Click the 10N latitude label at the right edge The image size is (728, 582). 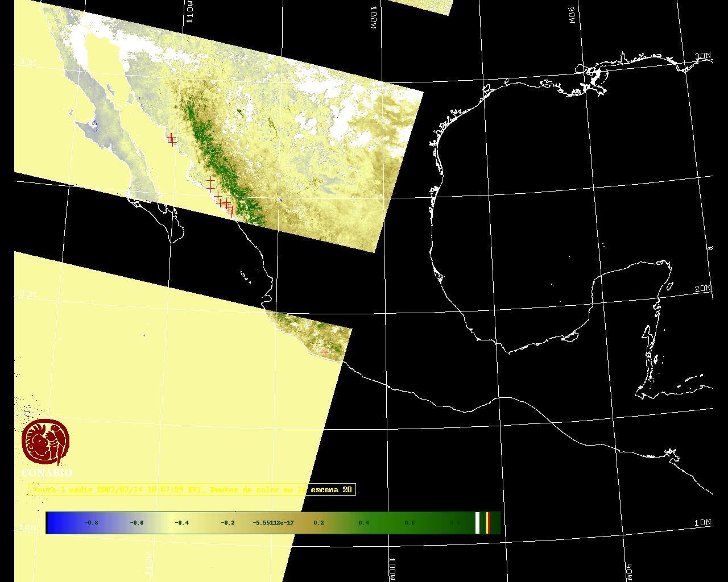(x=702, y=522)
